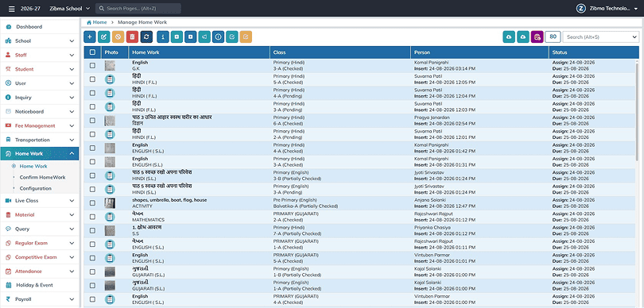Open photo thumbnail in the Pragya Janardan row
Screen dimensions: 644x308
click(x=110, y=121)
